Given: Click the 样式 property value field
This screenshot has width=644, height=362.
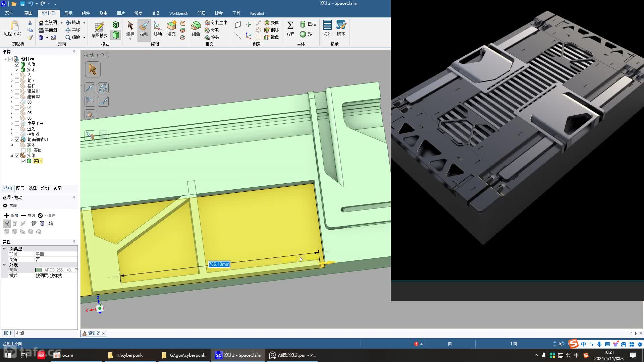Looking at the screenshot, I should 56,276.
